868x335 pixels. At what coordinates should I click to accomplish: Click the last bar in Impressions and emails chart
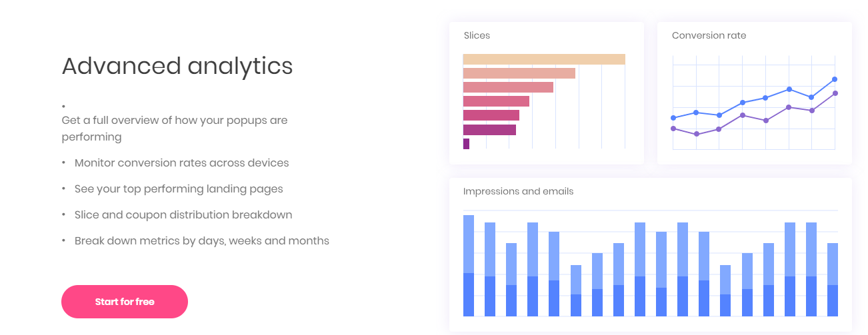(x=833, y=280)
